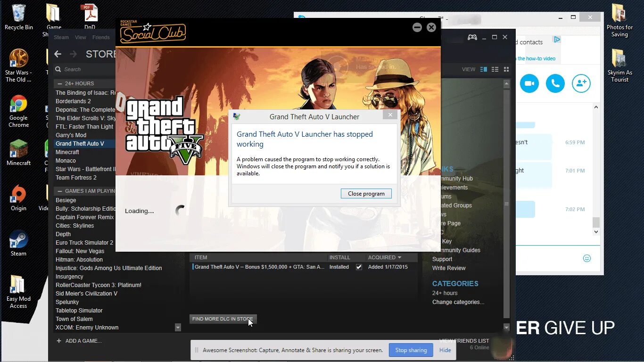Open Steam Big Picture controller icon
The image size is (644, 362).
click(472, 37)
